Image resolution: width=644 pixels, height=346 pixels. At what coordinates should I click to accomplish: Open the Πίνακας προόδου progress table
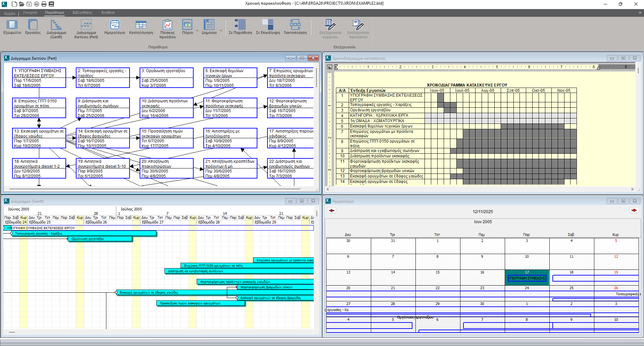(x=167, y=29)
